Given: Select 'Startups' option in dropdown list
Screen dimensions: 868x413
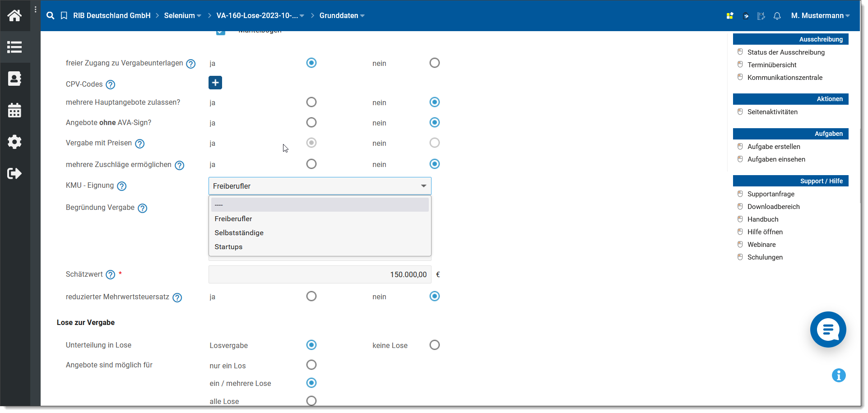Looking at the screenshot, I should 228,247.
